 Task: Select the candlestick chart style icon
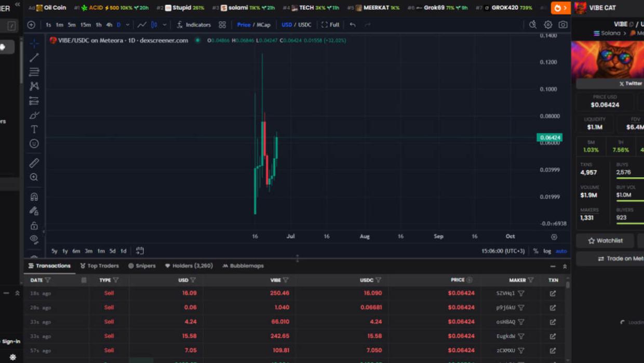click(x=154, y=24)
